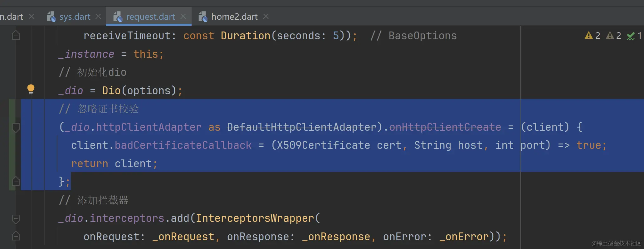Click the fold end marker beside closing brace

tap(16, 181)
